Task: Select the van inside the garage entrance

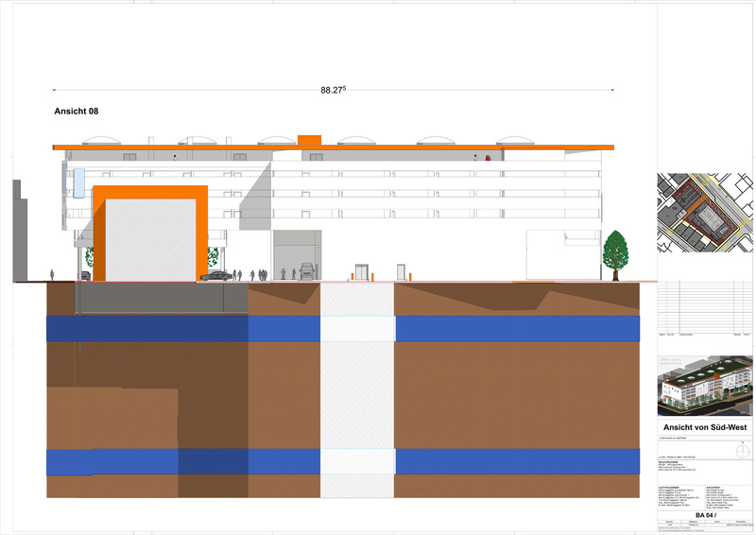Action: pos(307,272)
